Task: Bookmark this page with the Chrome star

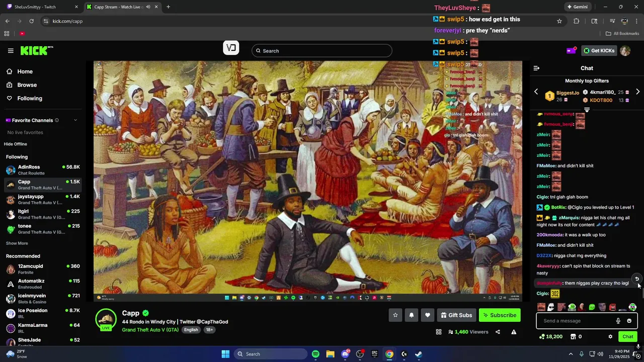Action: (559, 21)
